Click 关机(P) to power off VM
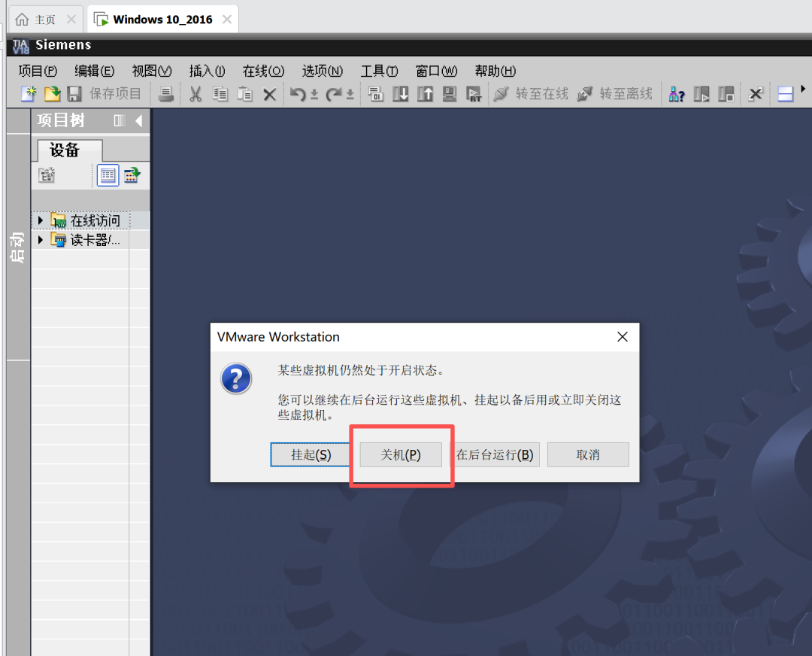Image resolution: width=812 pixels, height=656 pixels. click(401, 454)
